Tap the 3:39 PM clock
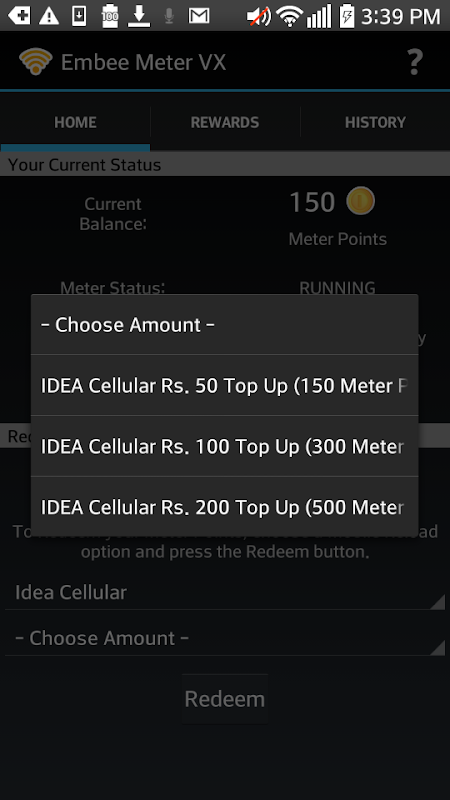 click(x=401, y=16)
